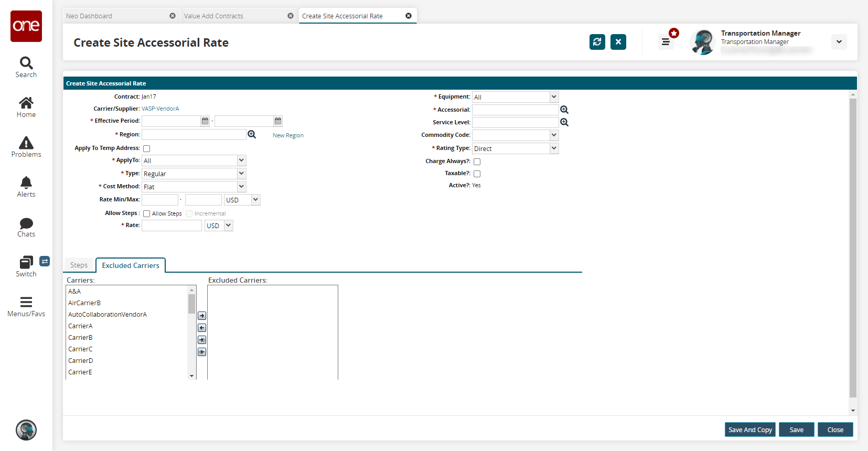Viewport: 868px width, 451px height.
Task: Tick the Charge Always checkbox
Action: point(477,162)
